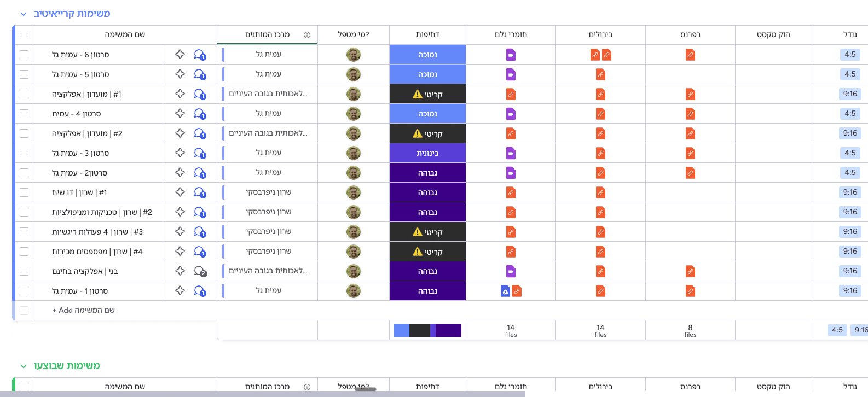Open raw materials link file in שרון | #3 row

click(x=511, y=232)
